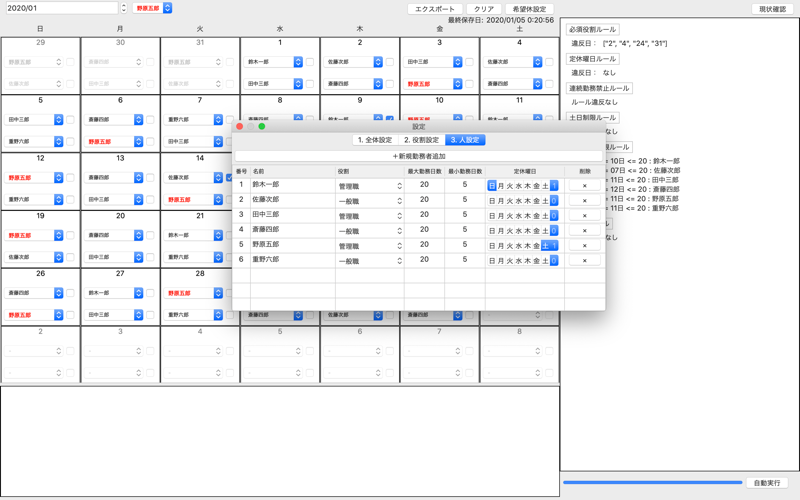The height and width of the screenshot is (500, 800).
Task: Click the blue progress bar beside 自動実行
Action: [x=653, y=482]
